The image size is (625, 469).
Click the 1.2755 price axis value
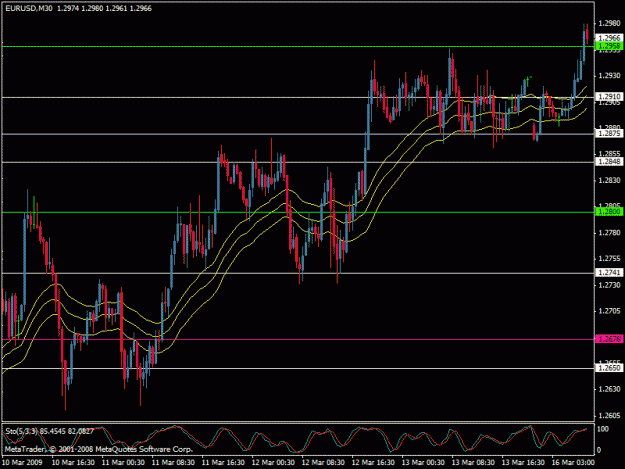pyautogui.click(x=609, y=259)
